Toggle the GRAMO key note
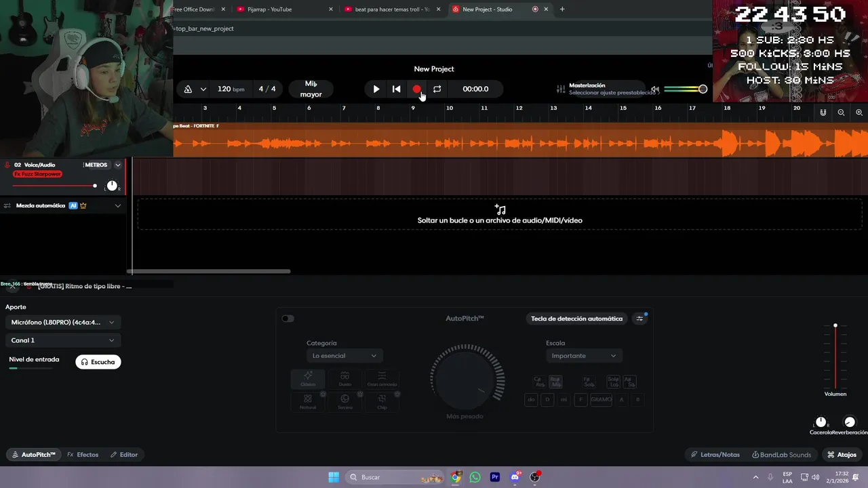868x488 pixels. [601, 400]
